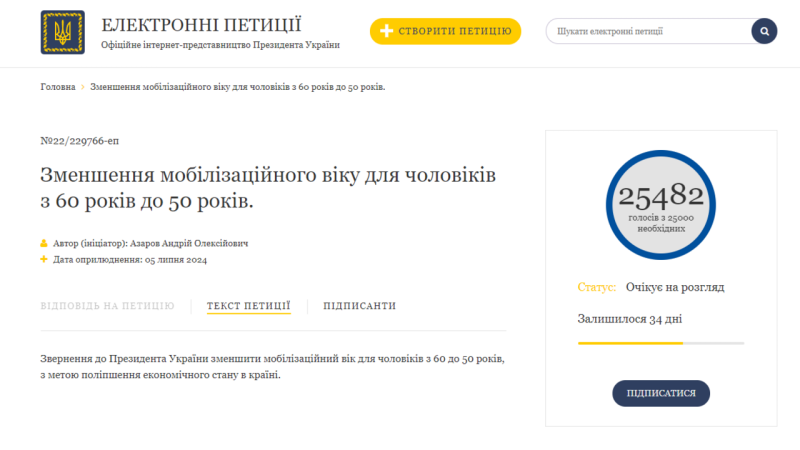Click the yellow plus icon beside publication date
800x450 pixels.
(x=44, y=259)
